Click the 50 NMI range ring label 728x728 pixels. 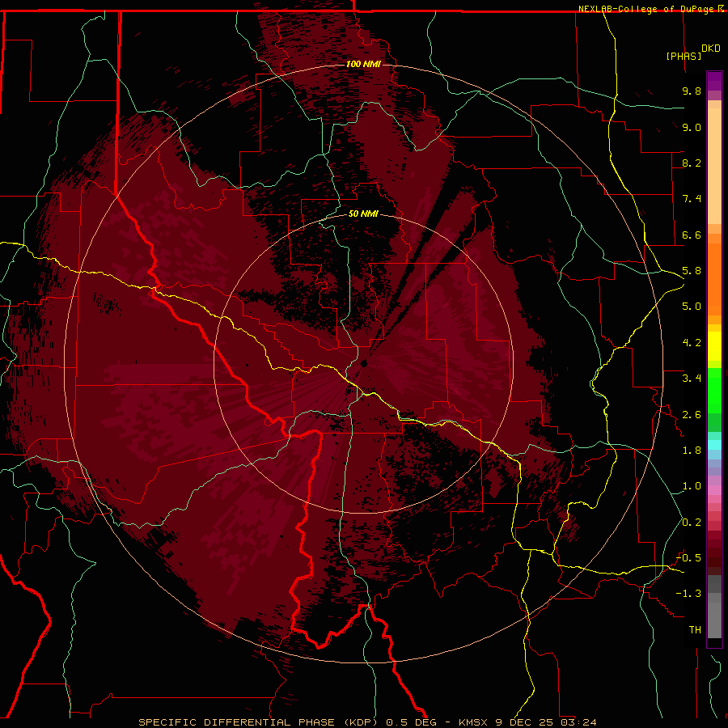pos(363,214)
